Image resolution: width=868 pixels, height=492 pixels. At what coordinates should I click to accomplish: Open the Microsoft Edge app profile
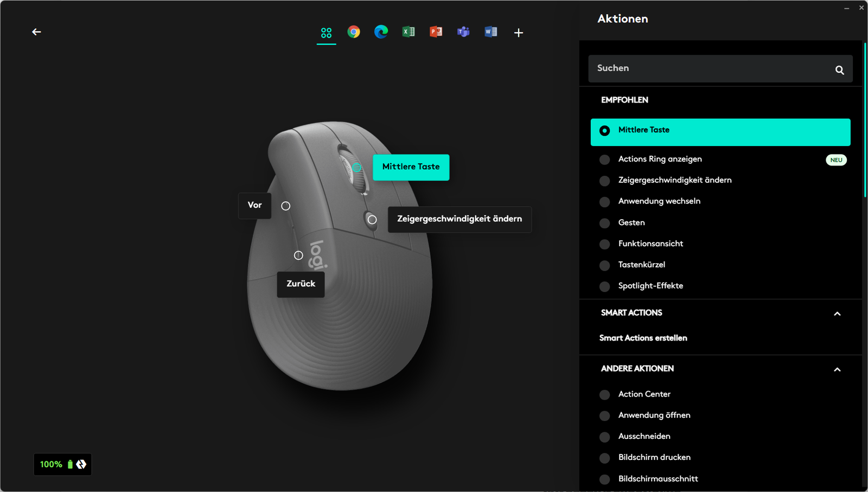click(381, 32)
